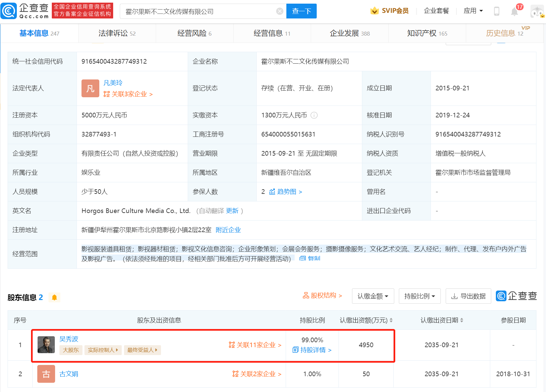
Task: Open shareholder 吴秀波's name link
Action: [x=69, y=339]
